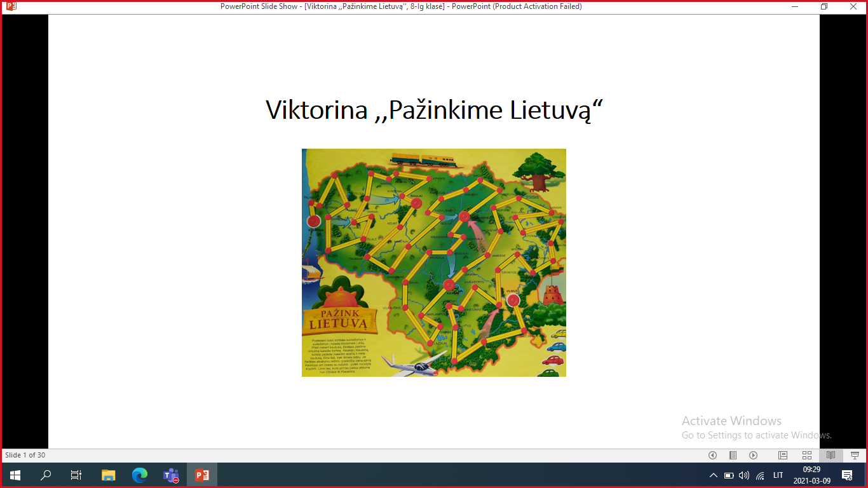Open the clock showing 09:29 2021-03-09
This screenshot has height=488, width=868.
point(811,475)
